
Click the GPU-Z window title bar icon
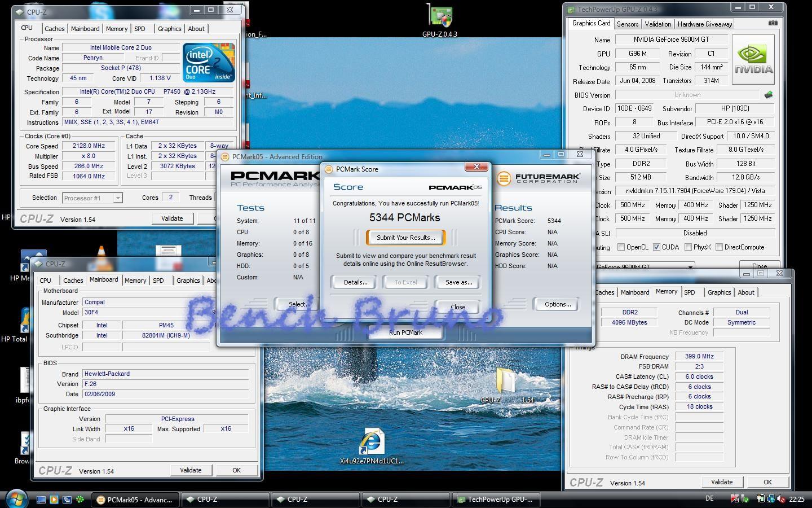[571, 9]
